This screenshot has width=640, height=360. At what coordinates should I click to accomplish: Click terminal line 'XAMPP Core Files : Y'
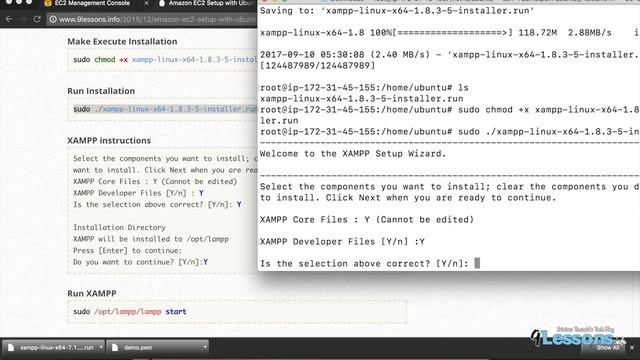coord(367,220)
